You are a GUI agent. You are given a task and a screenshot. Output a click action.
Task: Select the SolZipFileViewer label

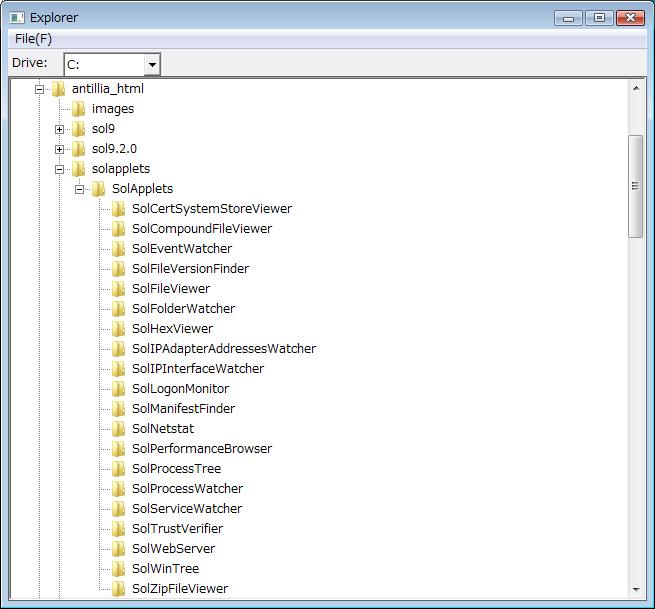[x=180, y=589]
